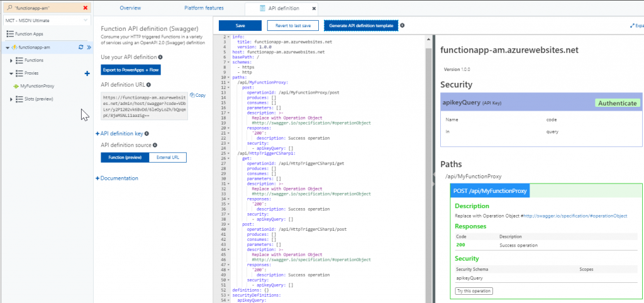Select External URL source
Viewport: 644px width, 303px height.
tap(167, 158)
